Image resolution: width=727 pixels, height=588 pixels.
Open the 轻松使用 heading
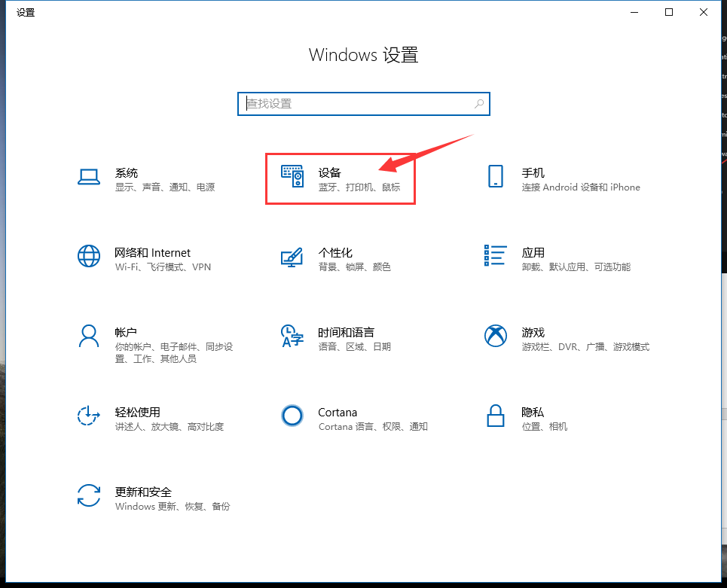pos(138,412)
